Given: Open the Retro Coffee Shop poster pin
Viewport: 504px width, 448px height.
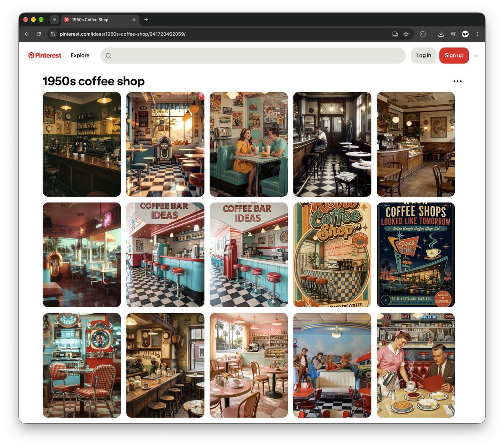Looking at the screenshot, I should click(332, 255).
